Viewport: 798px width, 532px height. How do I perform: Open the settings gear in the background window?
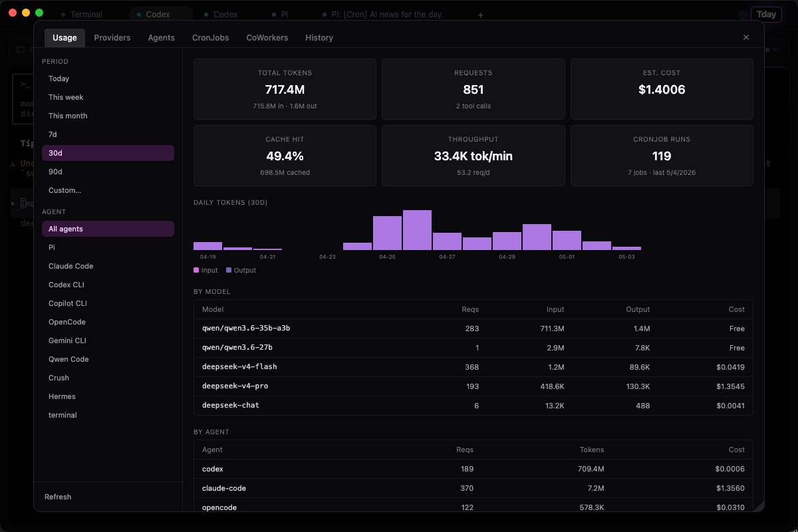tap(742, 15)
